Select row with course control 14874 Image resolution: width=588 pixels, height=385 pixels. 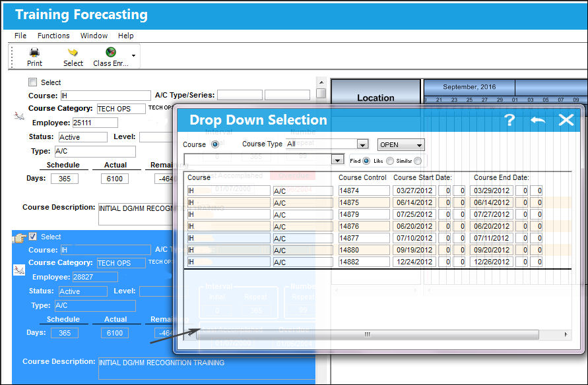[x=364, y=191]
